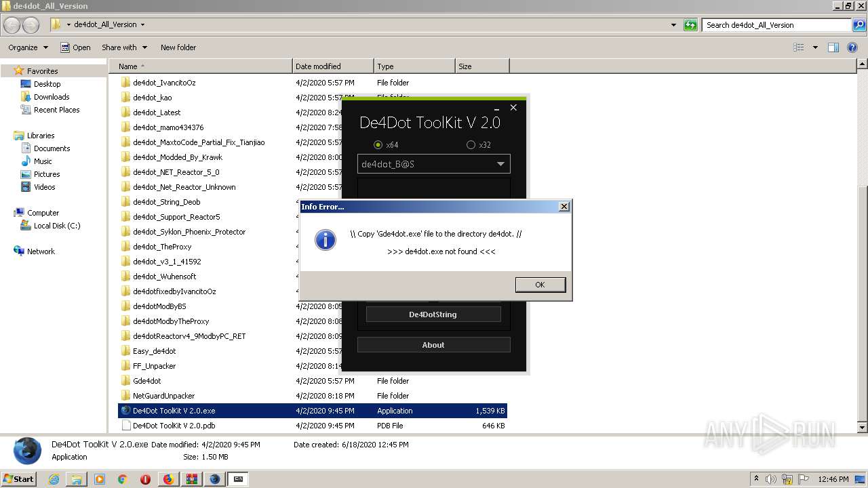Click file list scrollbar down arrow
This screenshot has height=488, width=868.
[862, 427]
